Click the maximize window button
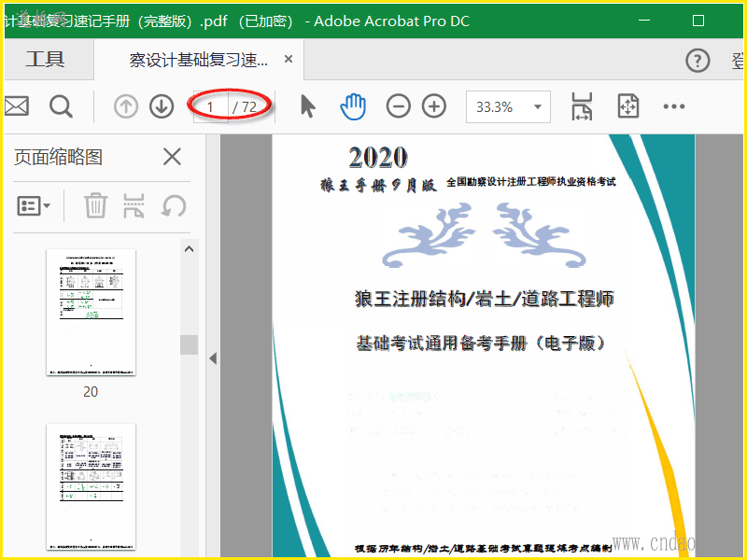Viewport: 747px width, 560px height. point(698,21)
